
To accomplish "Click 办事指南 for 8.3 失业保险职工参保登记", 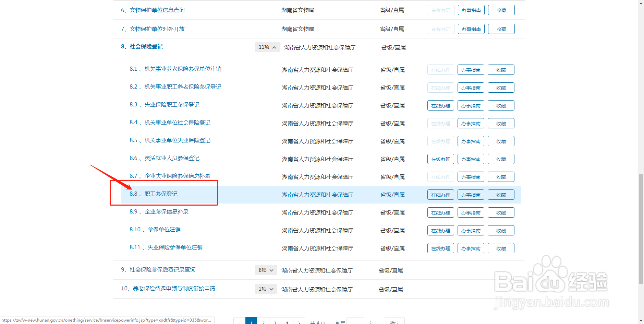I will [x=471, y=105].
